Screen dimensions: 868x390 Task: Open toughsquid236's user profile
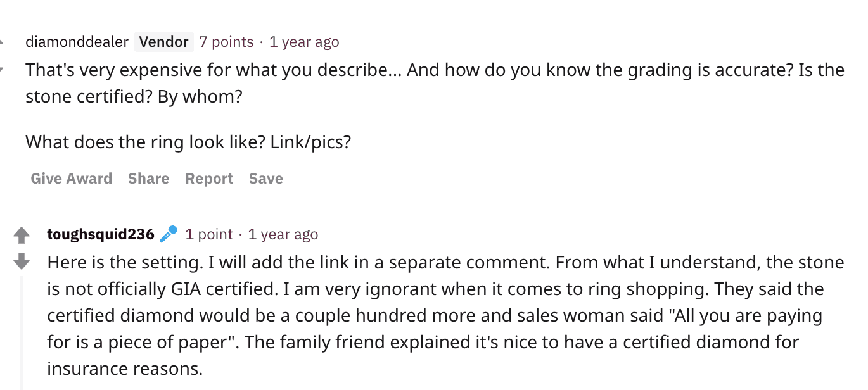[100, 234]
